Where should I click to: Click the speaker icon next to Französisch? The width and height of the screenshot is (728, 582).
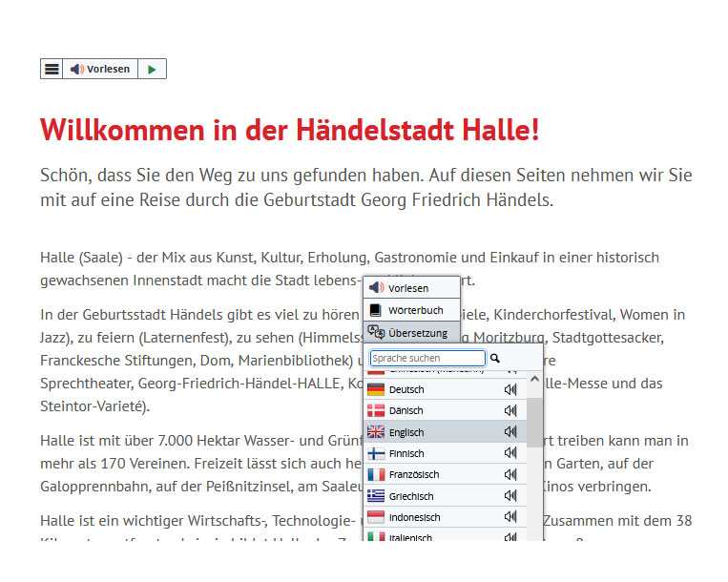point(510,474)
